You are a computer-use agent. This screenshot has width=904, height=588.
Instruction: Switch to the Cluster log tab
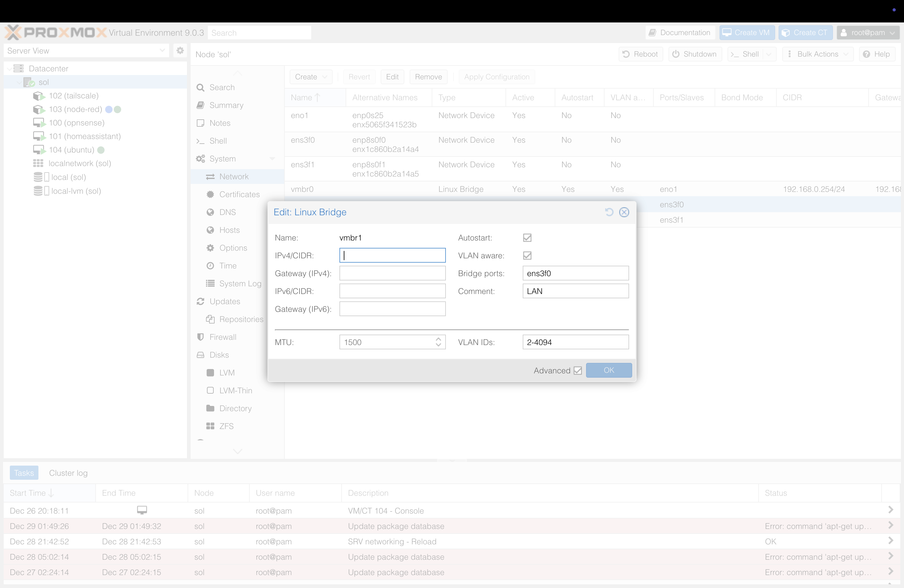tap(68, 473)
